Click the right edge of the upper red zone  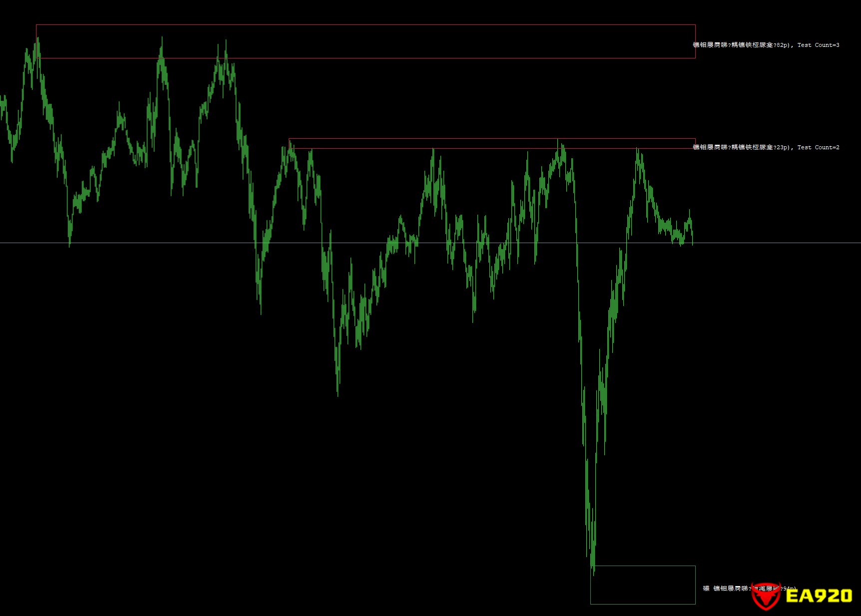tap(695, 41)
